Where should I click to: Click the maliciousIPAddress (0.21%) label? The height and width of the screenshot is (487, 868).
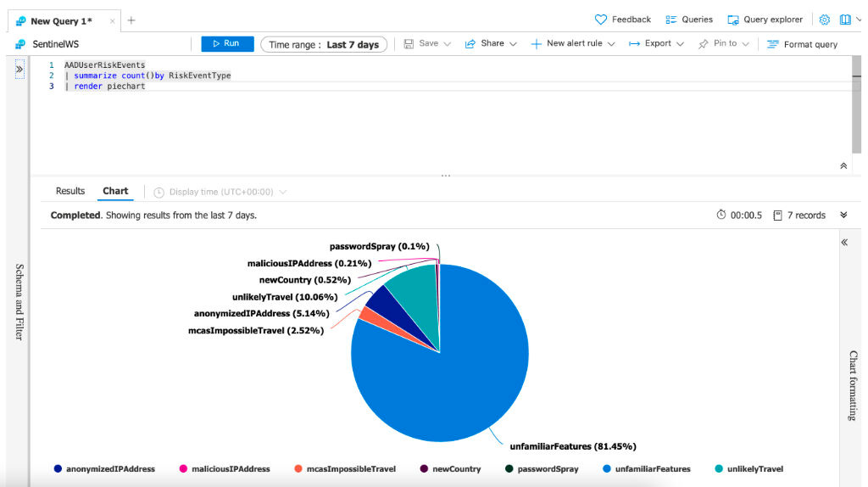(309, 264)
